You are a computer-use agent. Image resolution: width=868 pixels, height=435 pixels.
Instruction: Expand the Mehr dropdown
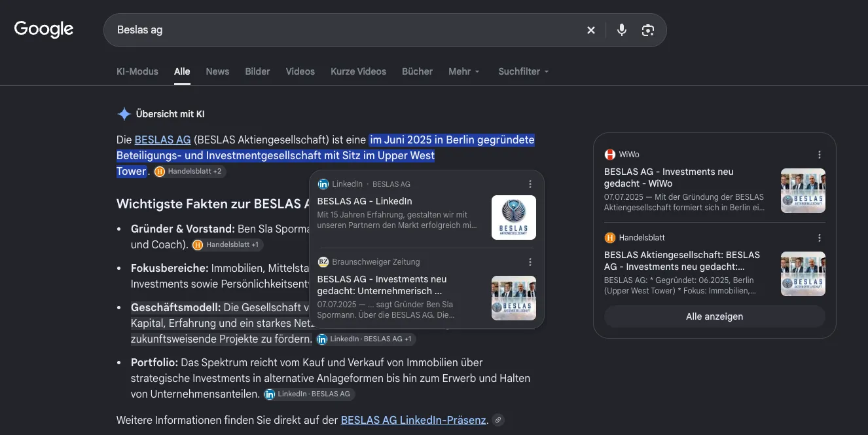[x=464, y=71]
